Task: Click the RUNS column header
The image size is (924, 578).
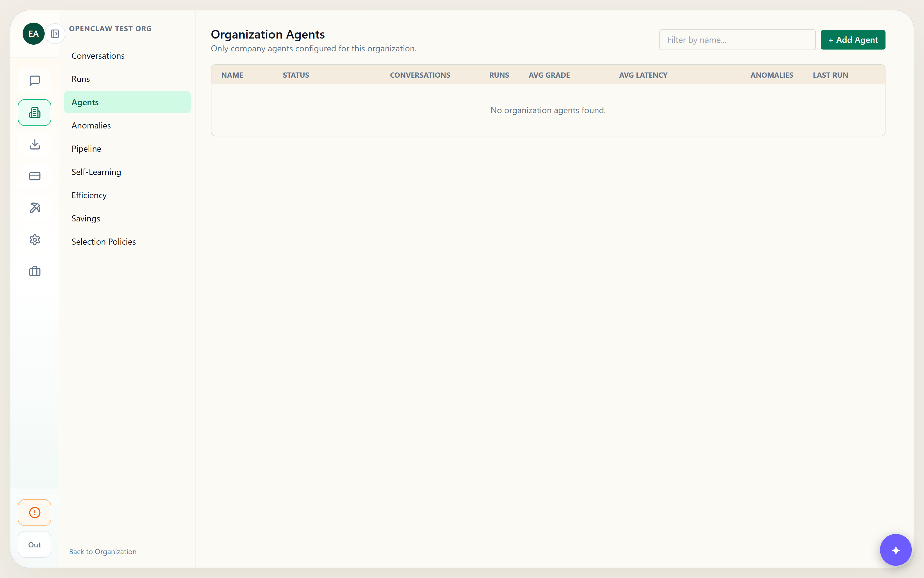Action: (499, 75)
